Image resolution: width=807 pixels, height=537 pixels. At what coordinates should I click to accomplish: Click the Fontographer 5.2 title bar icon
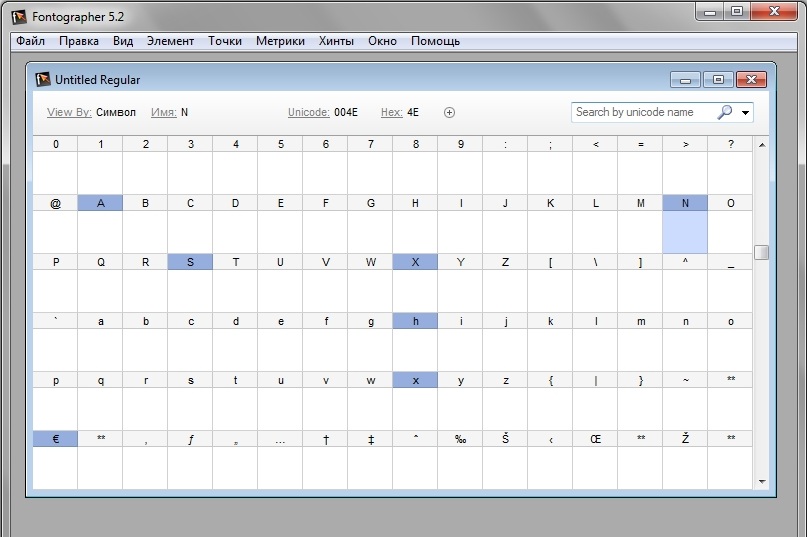[19, 17]
